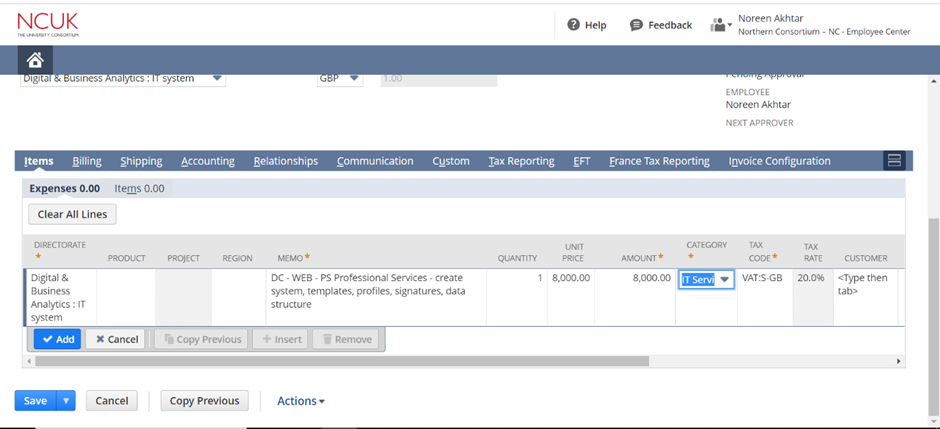Open the Actions menu

[x=300, y=401]
